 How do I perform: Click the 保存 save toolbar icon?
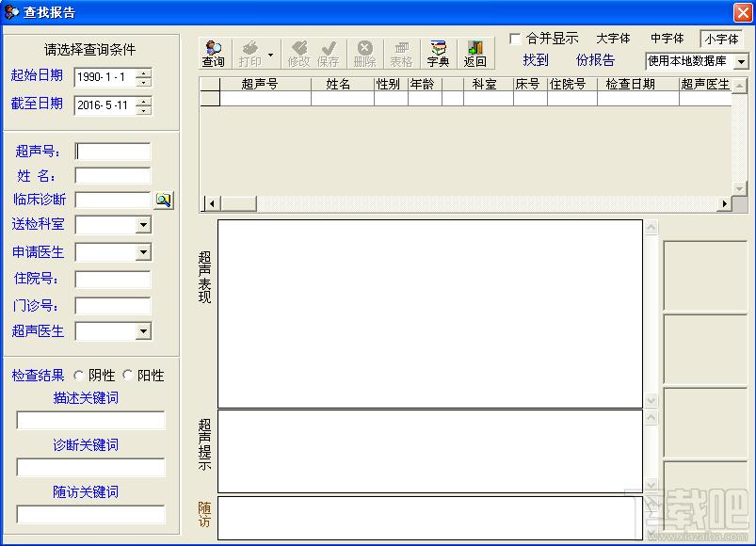tap(329, 54)
